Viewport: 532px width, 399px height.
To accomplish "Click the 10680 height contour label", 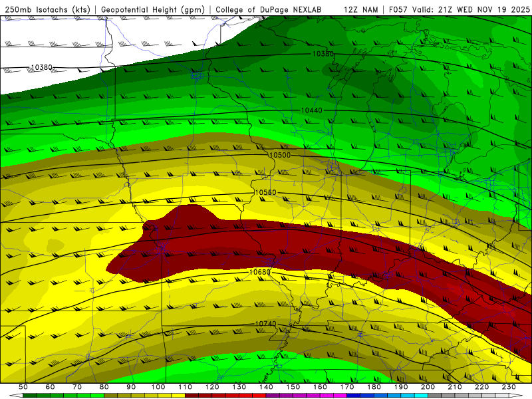I will pos(260,272).
